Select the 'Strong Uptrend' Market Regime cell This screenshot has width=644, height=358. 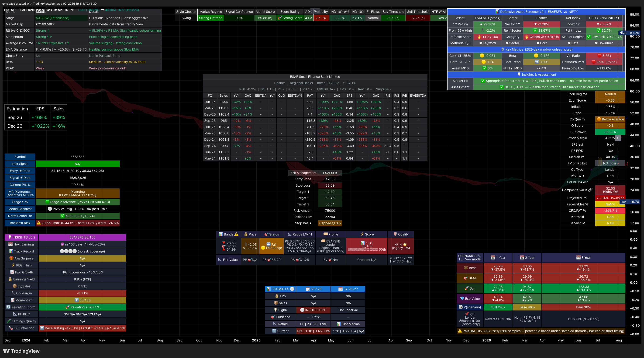click(x=210, y=18)
